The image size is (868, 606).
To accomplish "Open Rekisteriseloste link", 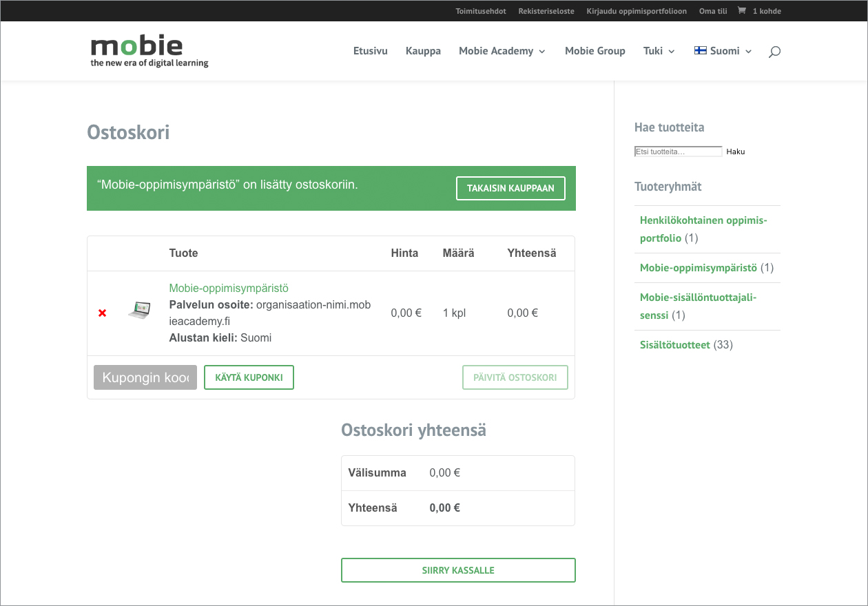I will click(546, 11).
